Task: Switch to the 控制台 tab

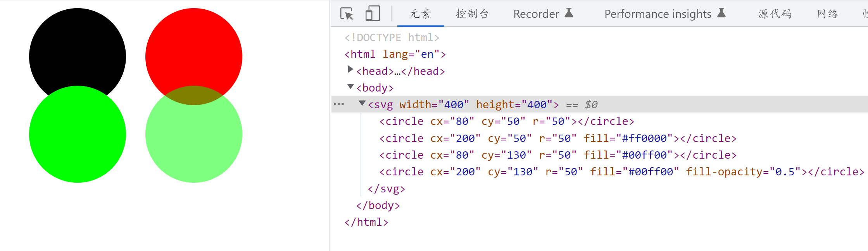Action: coord(472,14)
